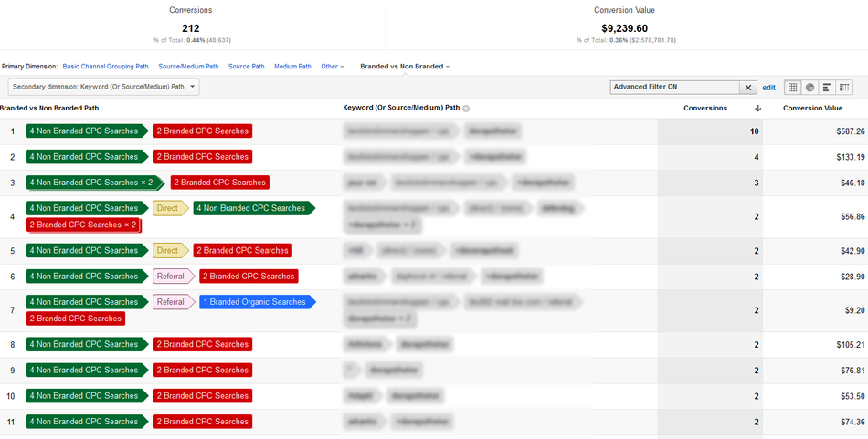Click inside the Advanced Filter ON field
The image size is (868, 439).
[x=673, y=88]
